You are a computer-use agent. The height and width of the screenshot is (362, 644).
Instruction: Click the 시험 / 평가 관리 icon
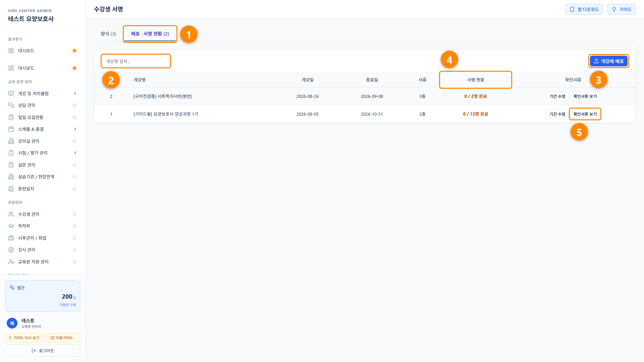click(11, 153)
